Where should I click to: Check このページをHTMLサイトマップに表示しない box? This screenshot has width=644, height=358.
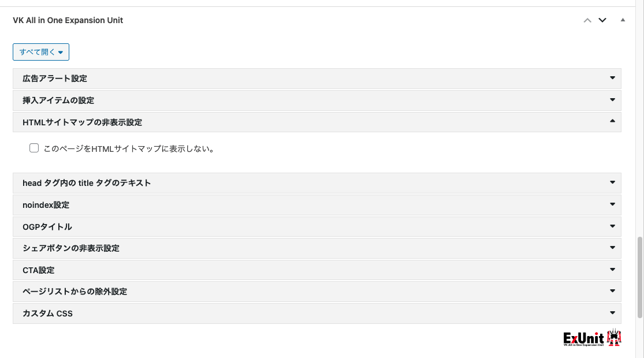point(34,148)
